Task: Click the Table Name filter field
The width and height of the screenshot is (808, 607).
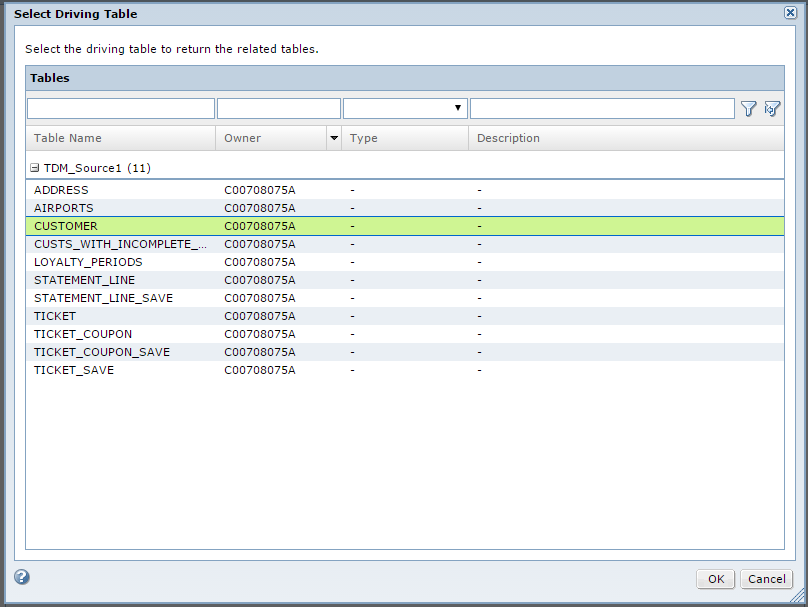Action: (x=121, y=108)
